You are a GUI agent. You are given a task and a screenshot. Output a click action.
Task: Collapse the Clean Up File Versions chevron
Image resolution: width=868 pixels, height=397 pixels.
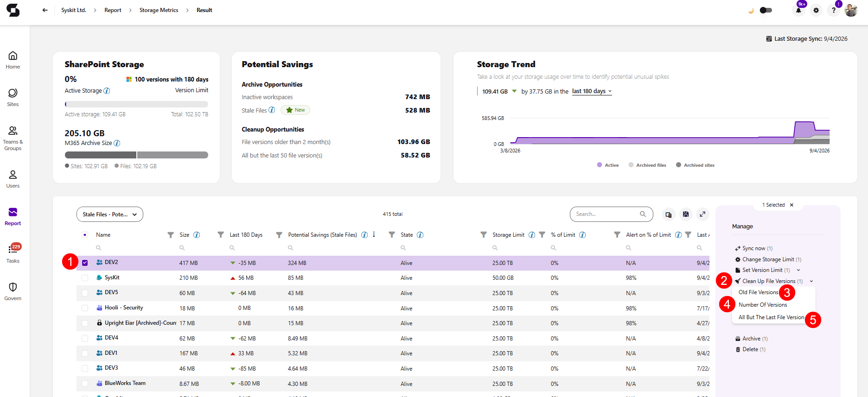pyautogui.click(x=811, y=281)
